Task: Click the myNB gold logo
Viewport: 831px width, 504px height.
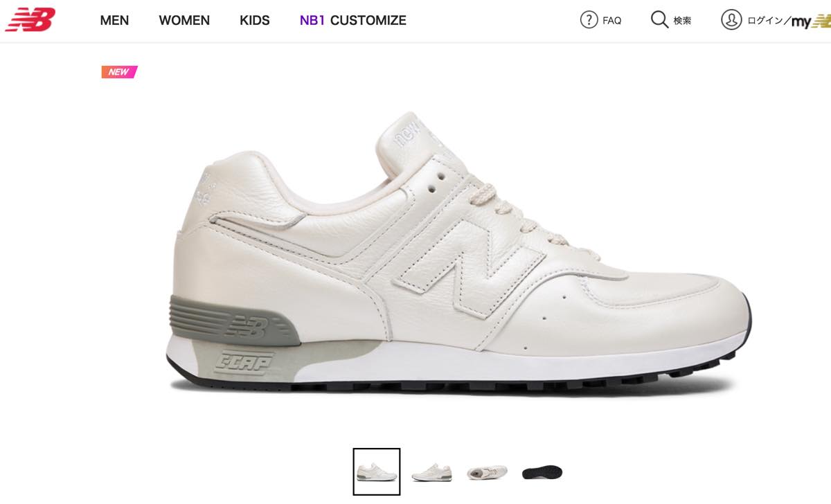Action: pyautogui.click(x=811, y=21)
